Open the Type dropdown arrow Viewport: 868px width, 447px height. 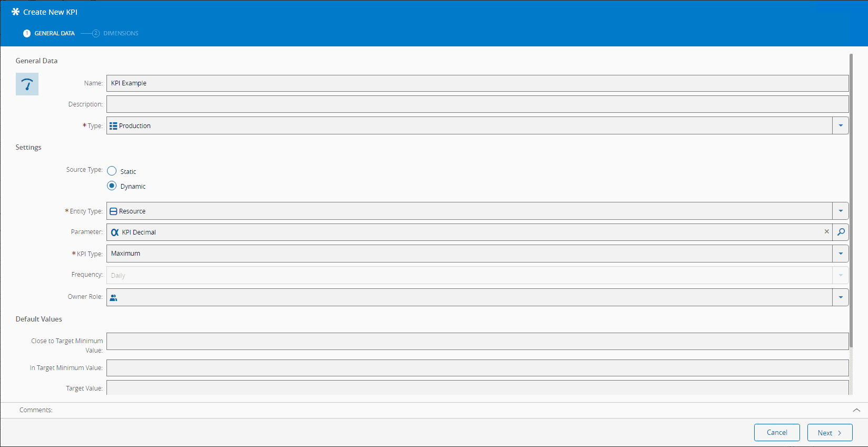coord(841,125)
